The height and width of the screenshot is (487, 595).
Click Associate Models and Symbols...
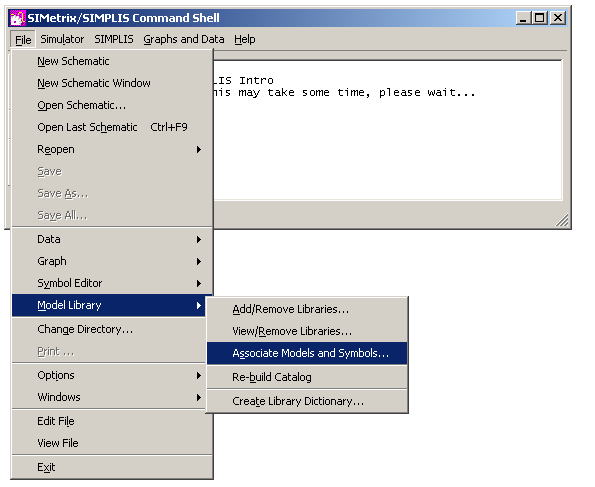(x=307, y=353)
